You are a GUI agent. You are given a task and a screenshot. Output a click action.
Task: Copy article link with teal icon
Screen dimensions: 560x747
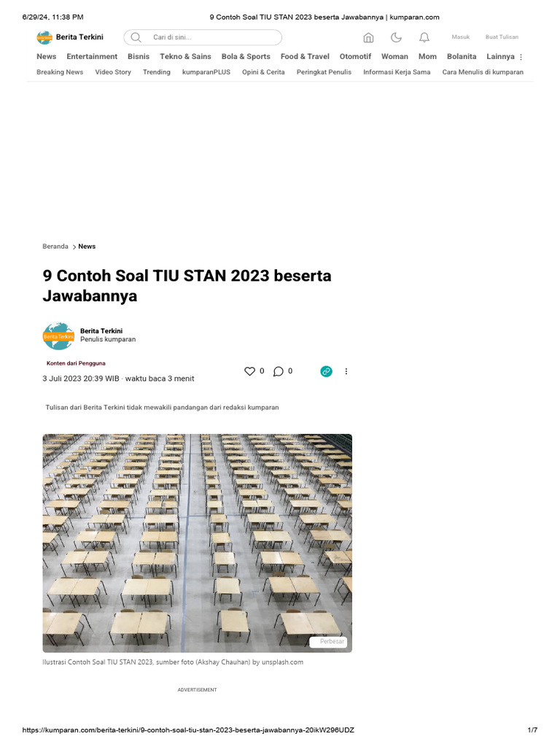point(326,371)
